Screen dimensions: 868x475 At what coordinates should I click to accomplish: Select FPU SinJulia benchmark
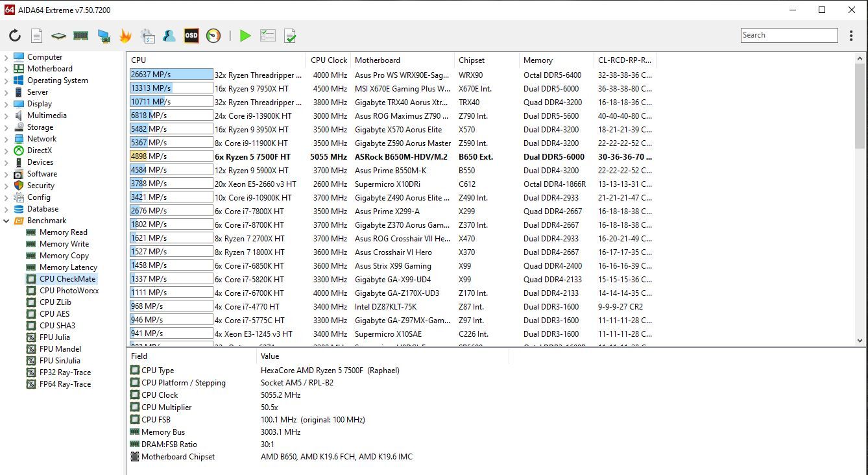point(60,361)
